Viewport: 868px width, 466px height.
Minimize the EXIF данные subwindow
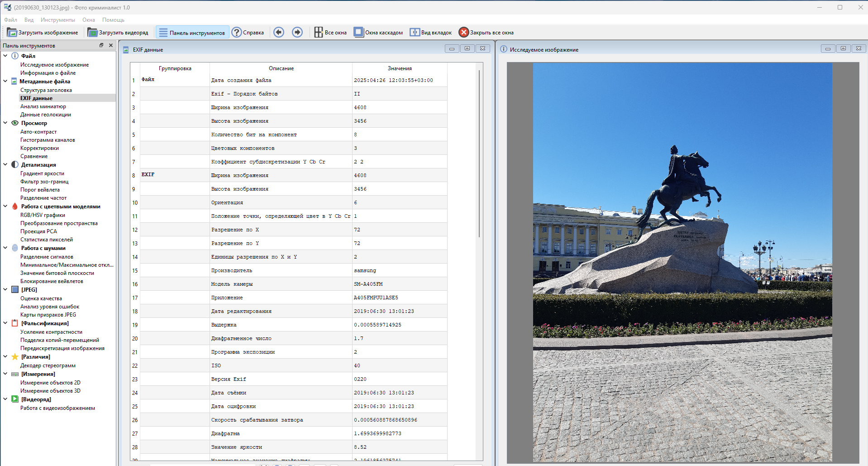tap(452, 48)
